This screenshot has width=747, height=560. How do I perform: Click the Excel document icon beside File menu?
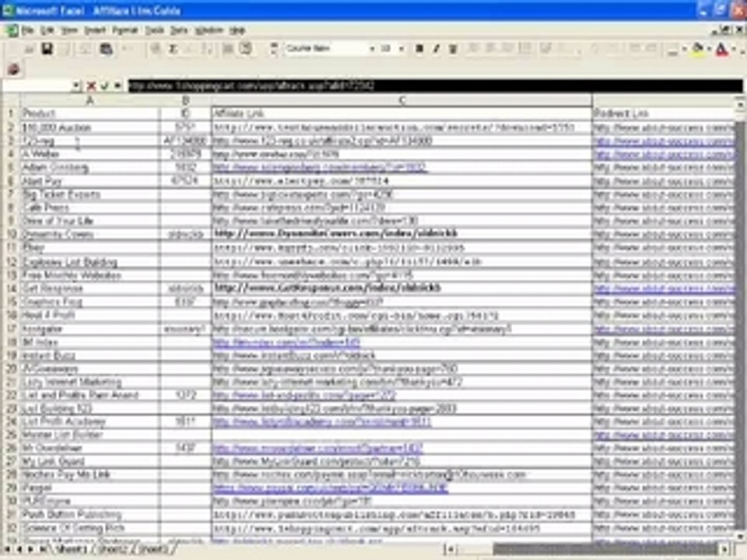(12, 30)
